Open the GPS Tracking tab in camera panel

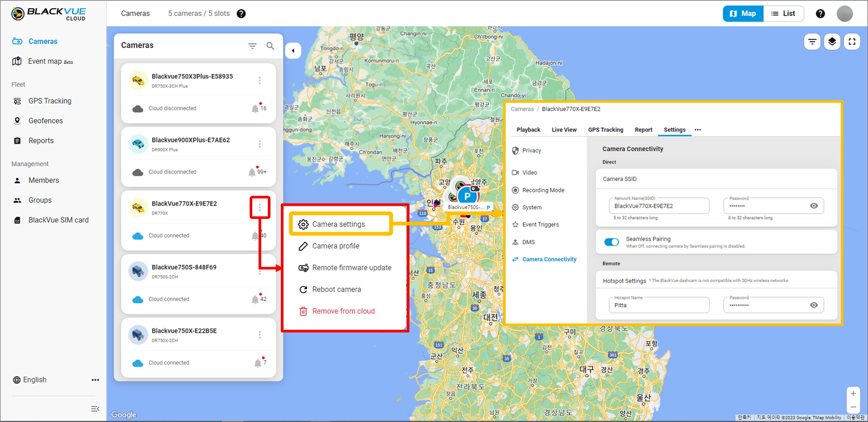coord(606,130)
